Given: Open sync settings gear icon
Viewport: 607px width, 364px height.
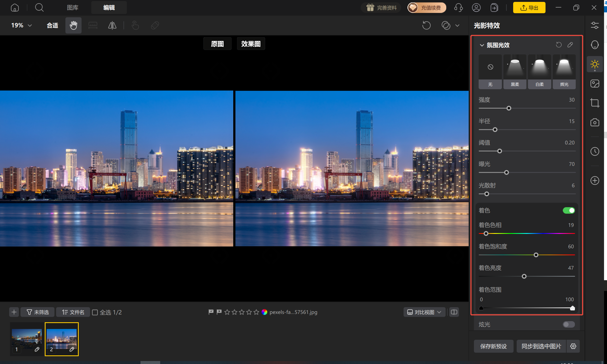Looking at the screenshot, I should [x=573, y=346].
